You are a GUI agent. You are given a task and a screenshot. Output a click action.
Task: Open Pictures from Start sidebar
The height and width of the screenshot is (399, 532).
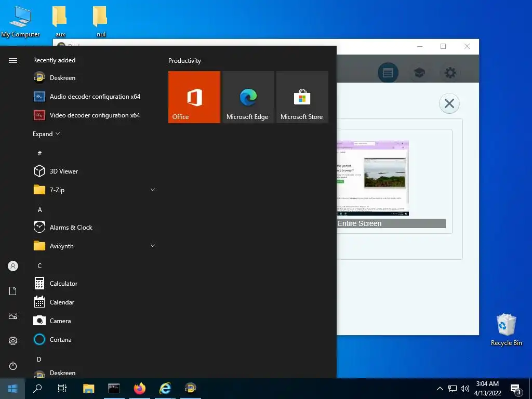click(x=13, y=316)
